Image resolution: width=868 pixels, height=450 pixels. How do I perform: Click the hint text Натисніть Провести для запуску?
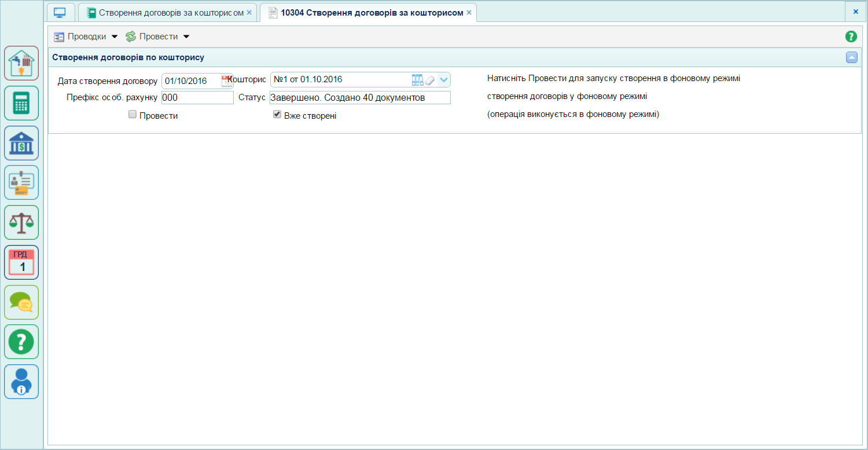click(614, 78)
